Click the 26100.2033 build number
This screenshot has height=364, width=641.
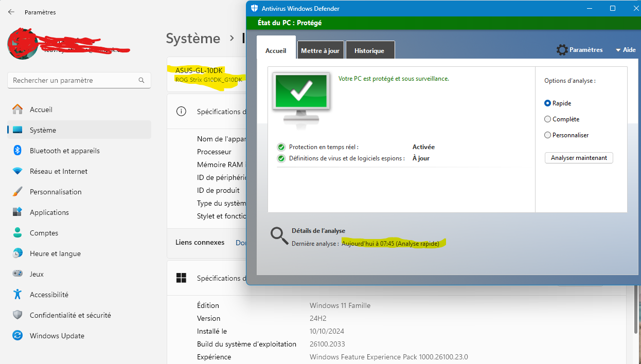327,344
